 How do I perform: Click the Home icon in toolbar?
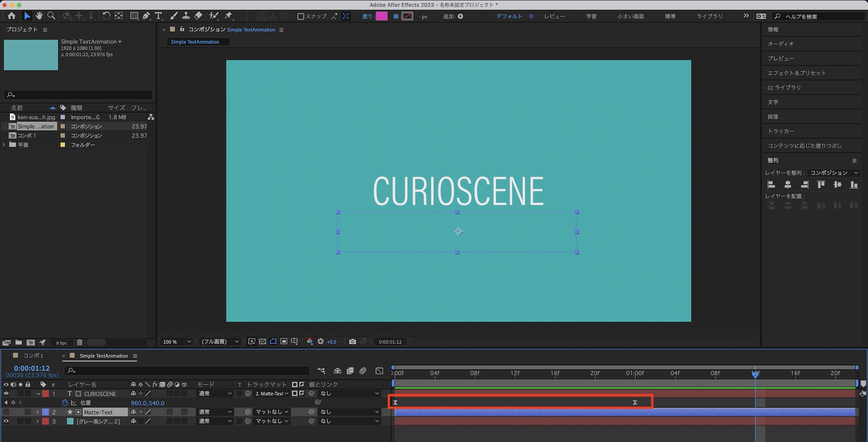click(12, 16)
